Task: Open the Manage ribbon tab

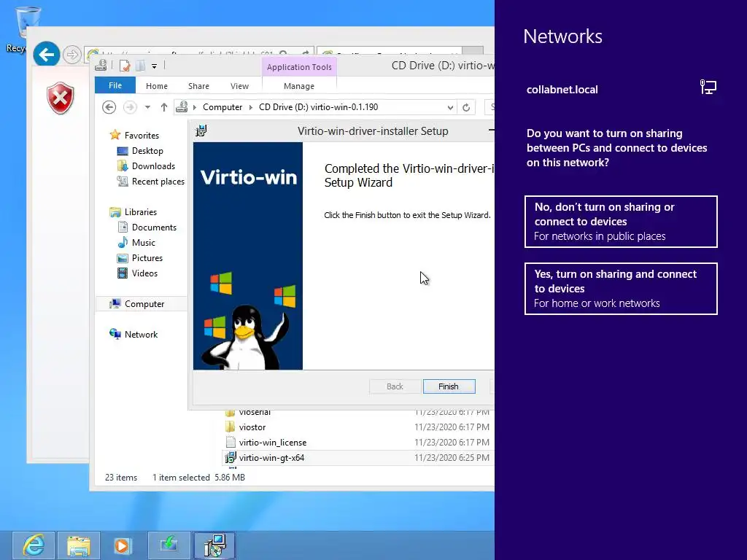Action: click(299, 86)
